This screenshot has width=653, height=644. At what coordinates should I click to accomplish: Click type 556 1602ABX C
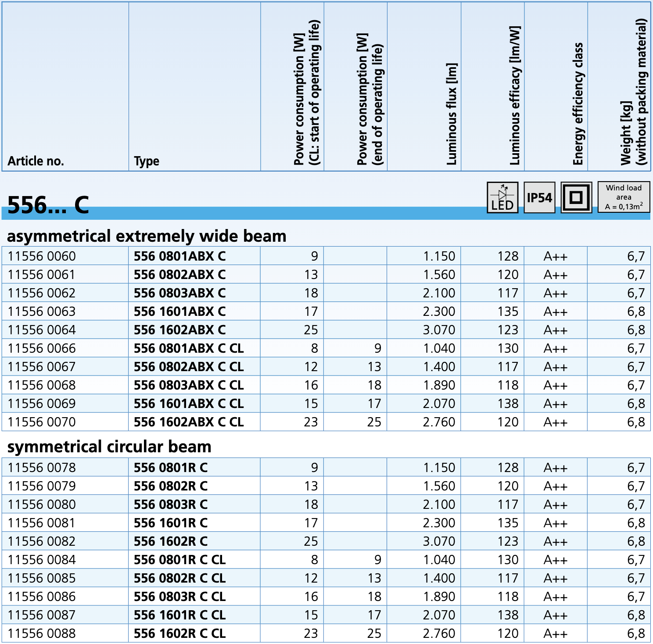(180, 330)
